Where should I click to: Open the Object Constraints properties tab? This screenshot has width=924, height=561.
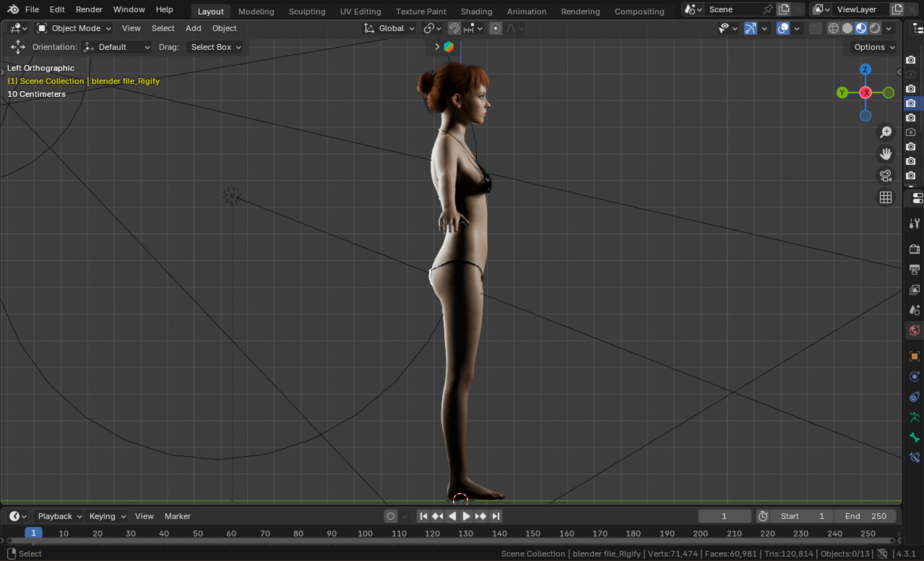tap(915, 397)
